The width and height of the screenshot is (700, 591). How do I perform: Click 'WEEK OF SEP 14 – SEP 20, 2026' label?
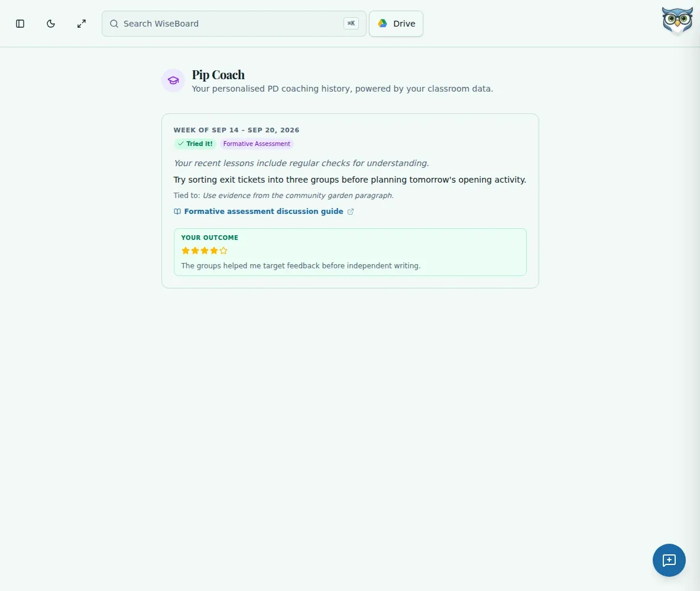tap(236, 130)
